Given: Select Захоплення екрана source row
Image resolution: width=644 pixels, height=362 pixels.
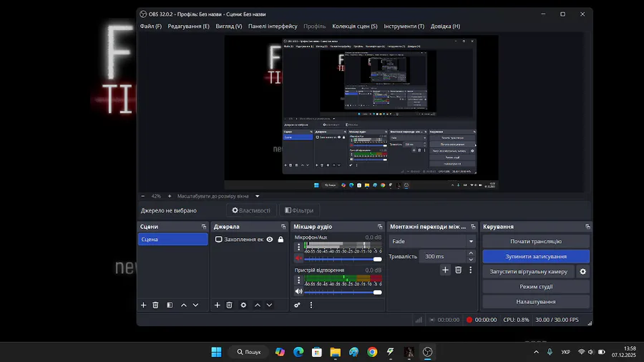Looking at the screenshot, I should 249,239.
